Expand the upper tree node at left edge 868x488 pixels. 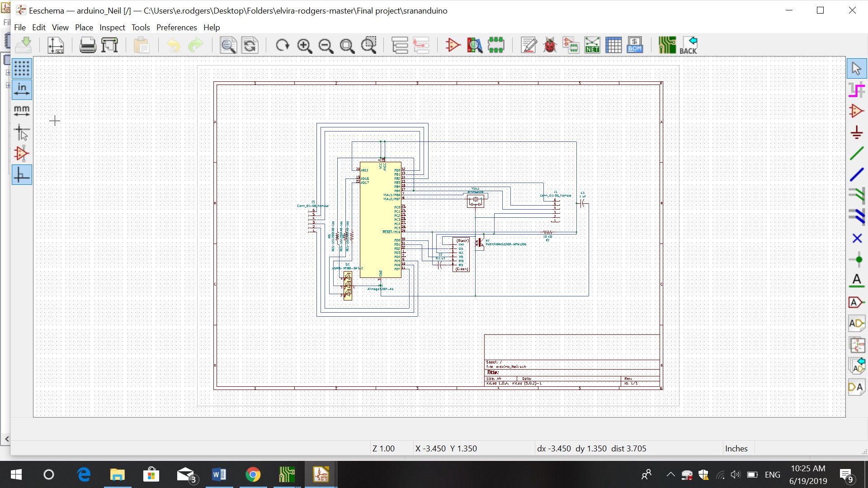[8, 72]
